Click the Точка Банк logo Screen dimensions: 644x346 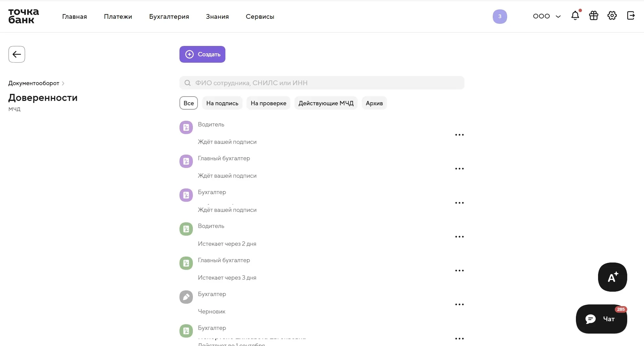[x=23, y=16]
